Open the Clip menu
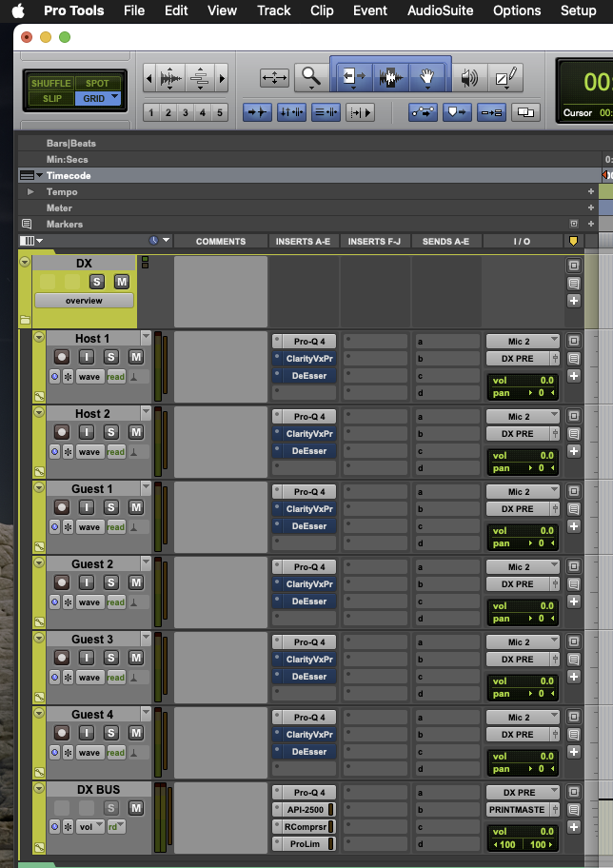 [x=322, y=10]
